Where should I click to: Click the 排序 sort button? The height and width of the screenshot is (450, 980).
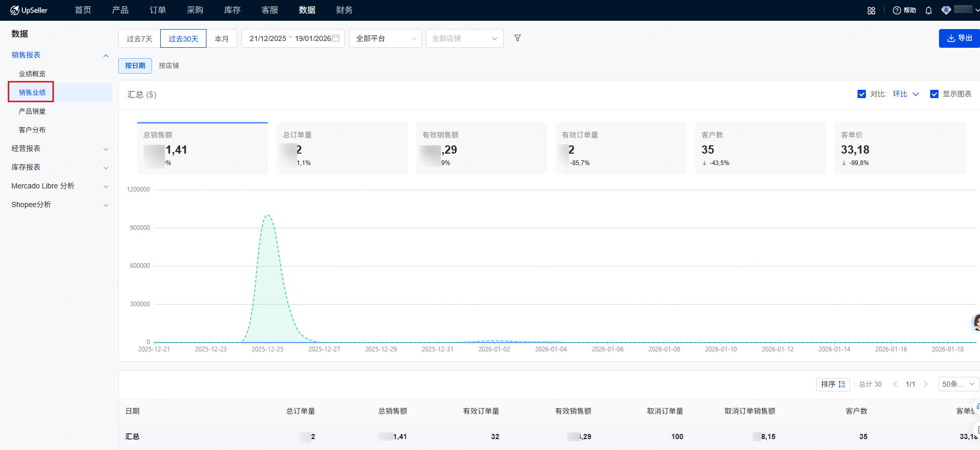click(833, 384)
